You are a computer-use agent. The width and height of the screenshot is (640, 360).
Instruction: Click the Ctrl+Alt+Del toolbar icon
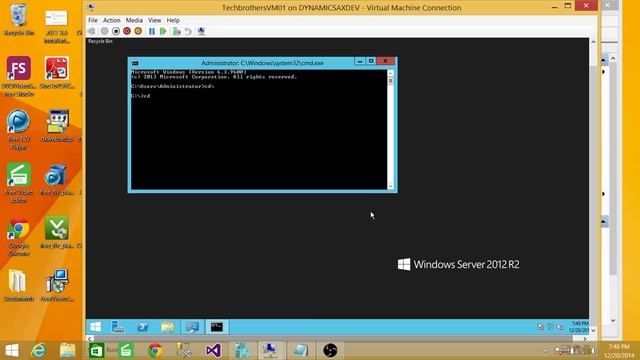(x=92, y=31)
